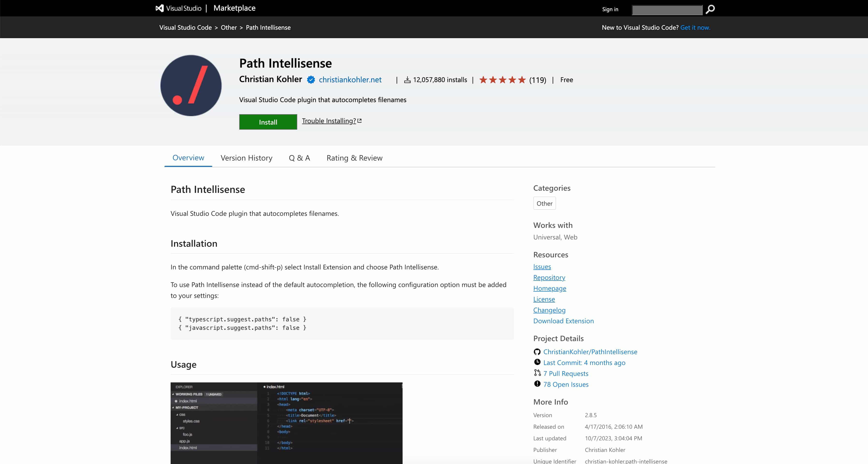Image resolution: width=868 pixels, height=464 pixels.
Task: Click the Get it now link
Action: tap(695, 28)
